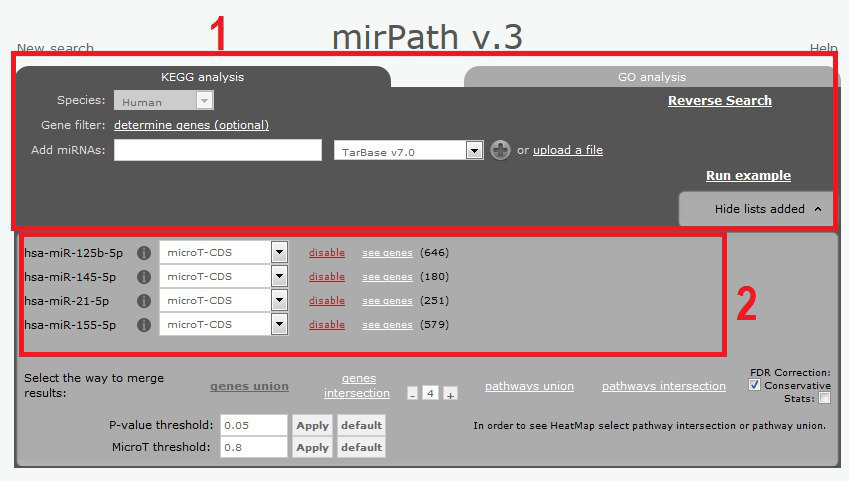The height and width of the screenshot is (481, 849).
Task: Increase genes intersection count with plus button
Action: [x=450, y=394]
